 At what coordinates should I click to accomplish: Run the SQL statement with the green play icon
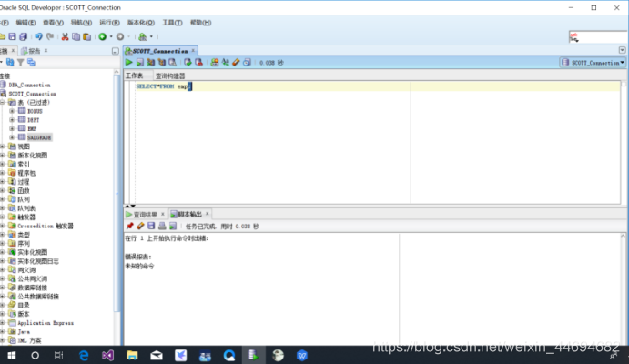(x=128, y=62)
